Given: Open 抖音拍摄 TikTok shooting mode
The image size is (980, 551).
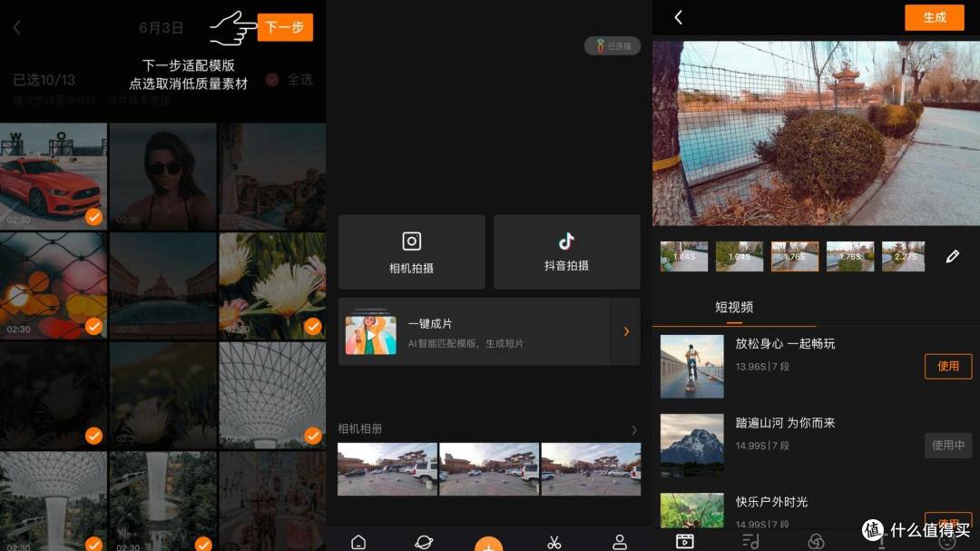Looking at the screenshot, I should 566,252.
